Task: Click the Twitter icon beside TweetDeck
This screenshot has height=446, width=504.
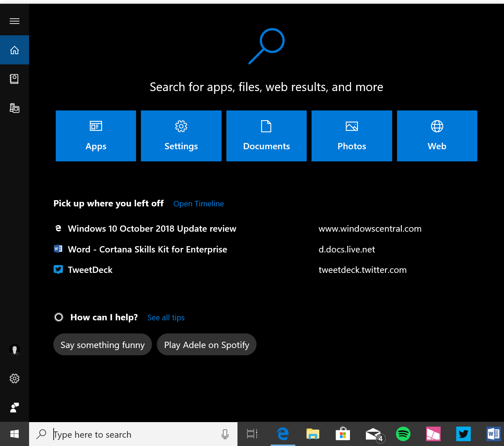Action: [x=58, y=269]
